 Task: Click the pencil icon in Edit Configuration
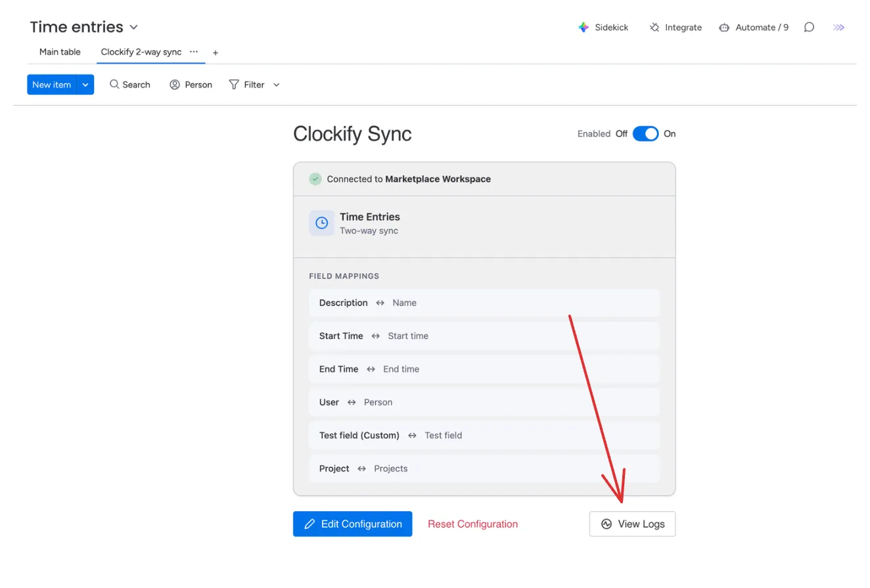[x=311, y=524]
